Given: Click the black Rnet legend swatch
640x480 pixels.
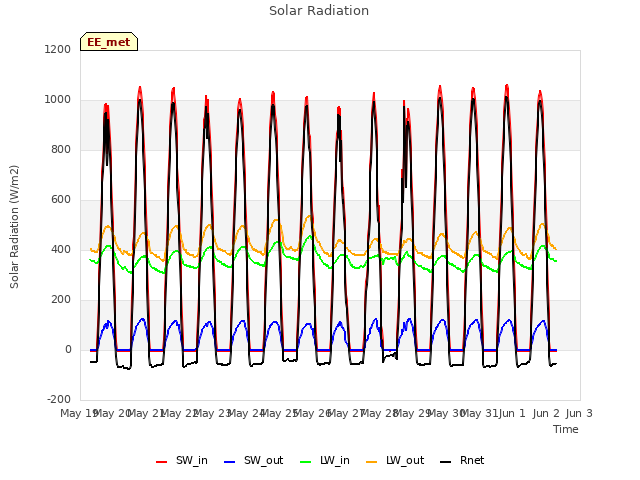Looking at the screenshot, I should 446,462.
